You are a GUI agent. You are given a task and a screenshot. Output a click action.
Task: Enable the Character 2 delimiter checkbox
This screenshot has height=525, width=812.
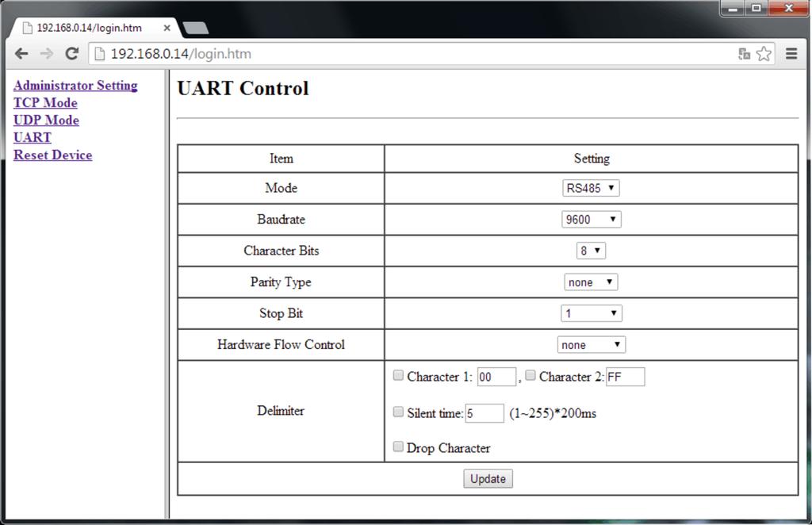[x=530, y=375]
